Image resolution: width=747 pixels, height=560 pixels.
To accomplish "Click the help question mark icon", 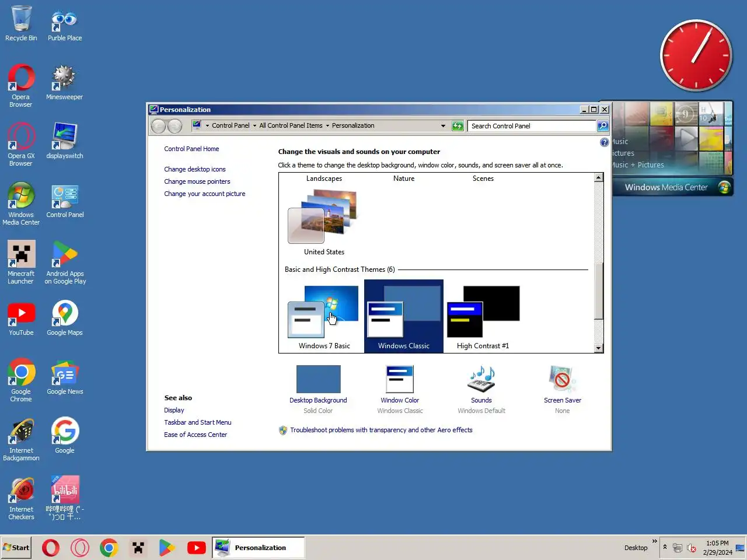I will pos(604,142).
